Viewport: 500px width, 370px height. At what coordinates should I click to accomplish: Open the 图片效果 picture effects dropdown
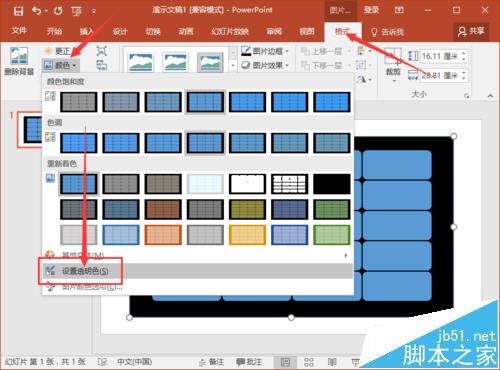tap(265, 65)
